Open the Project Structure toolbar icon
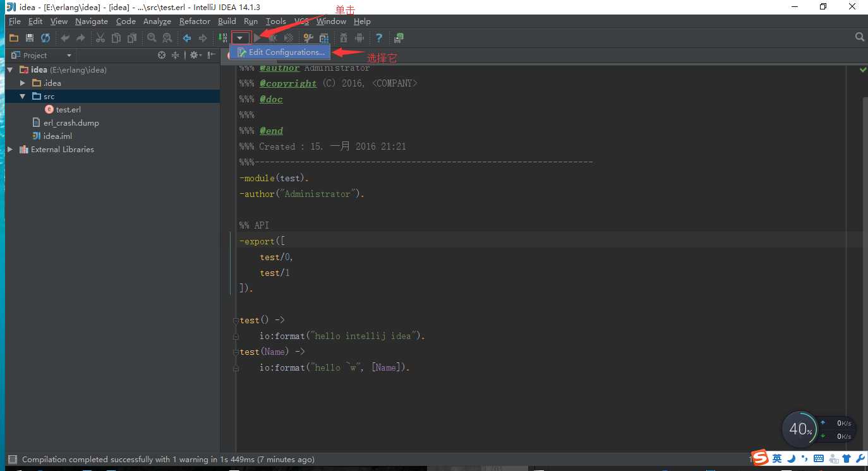The width and height of the screenshot is (868, 471). click(x=323, y=38)
